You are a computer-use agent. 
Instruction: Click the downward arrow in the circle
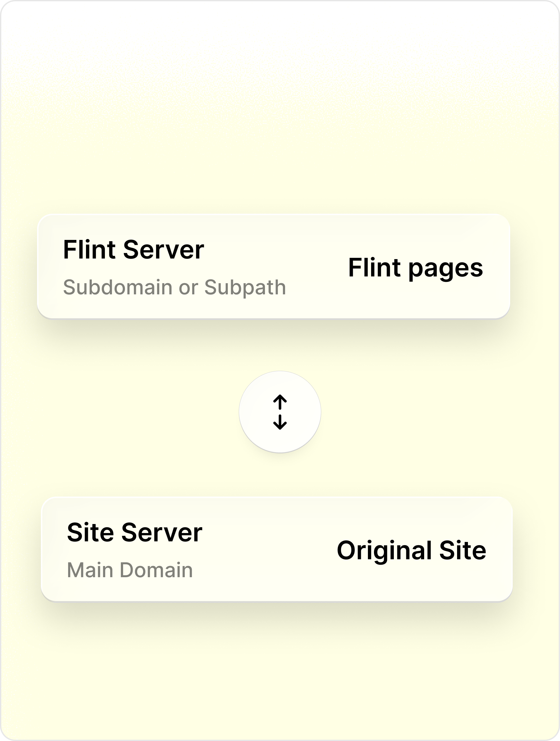click(x=280, y=422)
